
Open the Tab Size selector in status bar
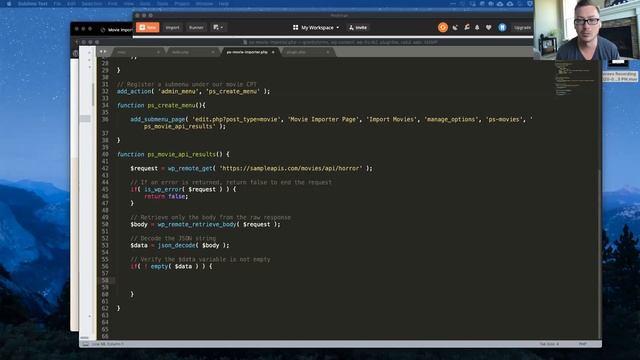[549, 344]
